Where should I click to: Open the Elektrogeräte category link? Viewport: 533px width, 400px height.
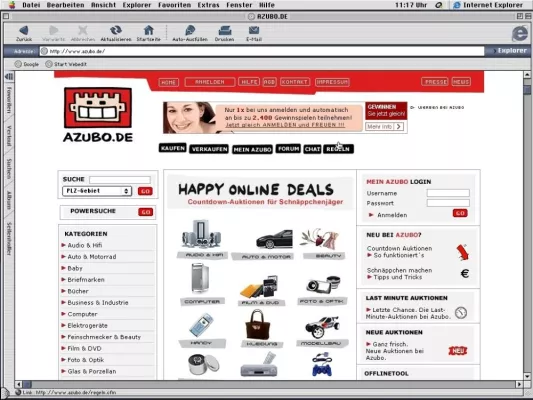coord(87,326)
